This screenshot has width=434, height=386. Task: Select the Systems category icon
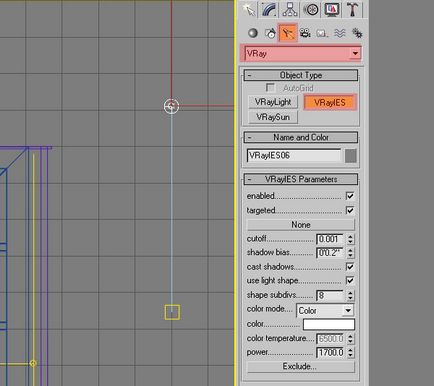[x=357, y=33]
